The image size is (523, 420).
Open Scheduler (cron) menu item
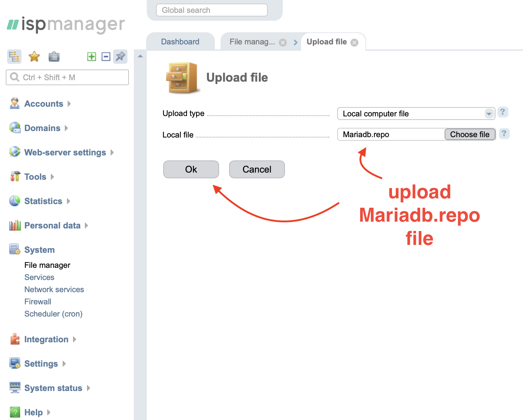click(x=53, y=314)
